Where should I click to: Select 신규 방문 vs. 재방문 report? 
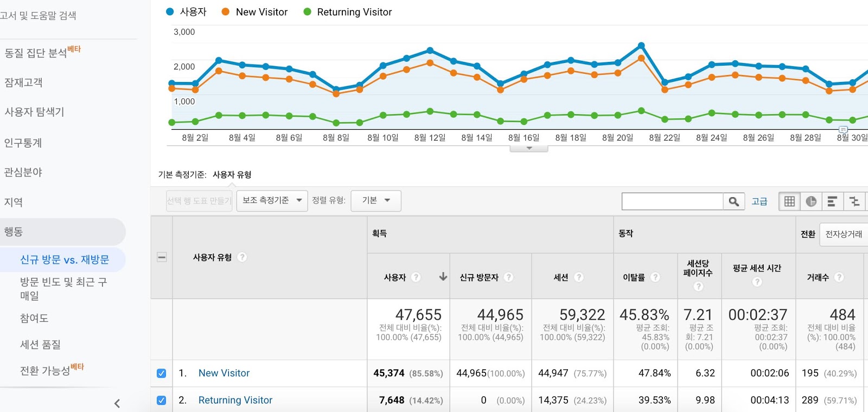pyautogui.click(x=65, y=260)
